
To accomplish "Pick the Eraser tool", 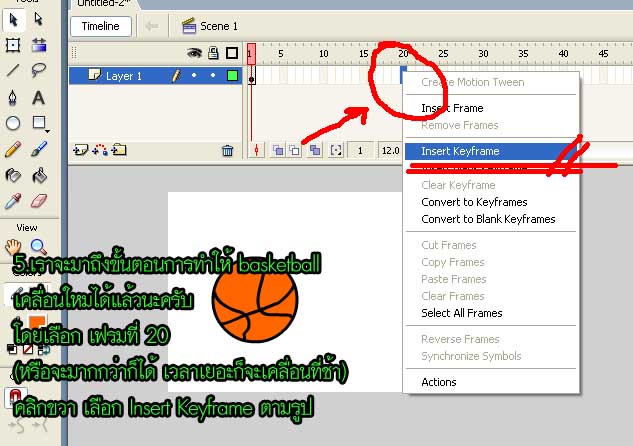I will pyautogui.click(x=39, y=201).
